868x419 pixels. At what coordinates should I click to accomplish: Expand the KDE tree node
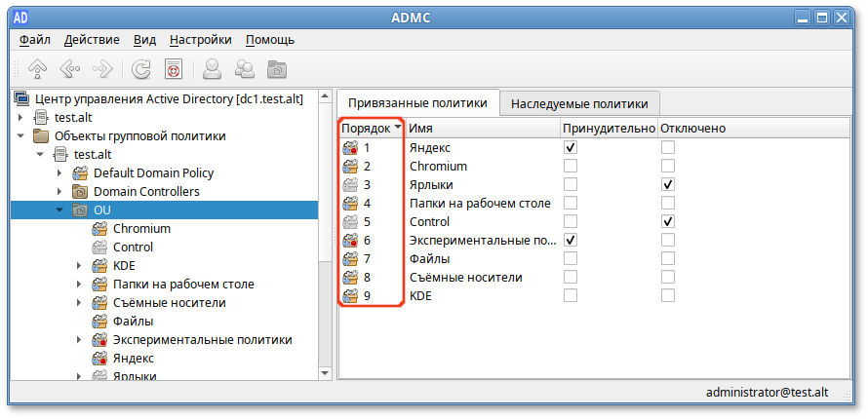[x=79, y=266]
